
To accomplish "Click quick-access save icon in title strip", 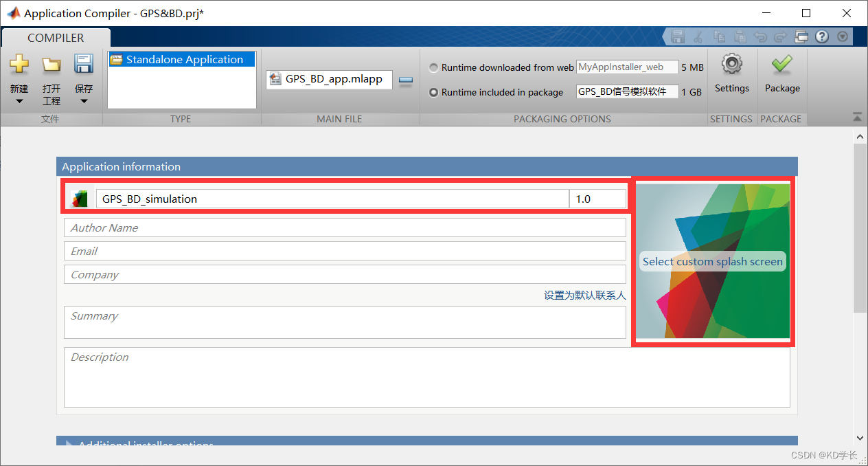I will (x=678, y=37).
